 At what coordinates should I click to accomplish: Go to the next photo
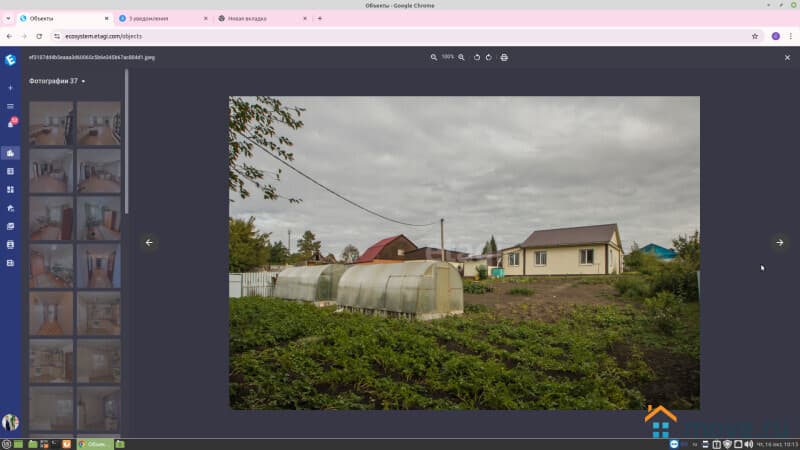[x=779, y=242]
